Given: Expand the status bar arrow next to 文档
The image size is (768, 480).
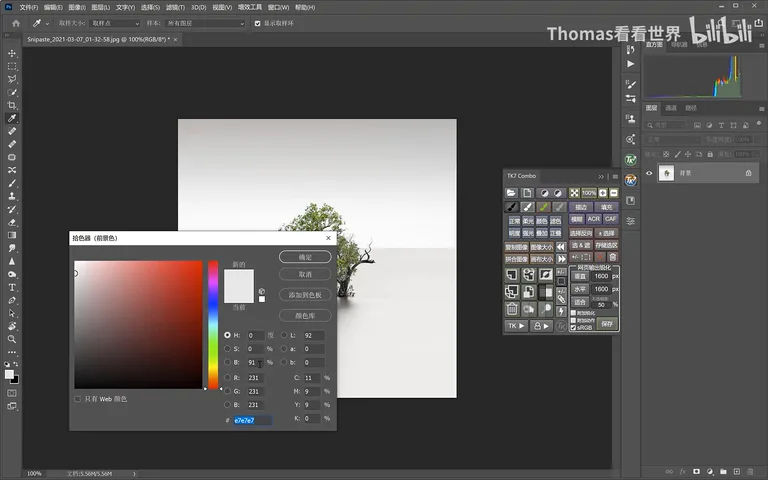Looking at the screenshot, I should [x=134, y=474].
